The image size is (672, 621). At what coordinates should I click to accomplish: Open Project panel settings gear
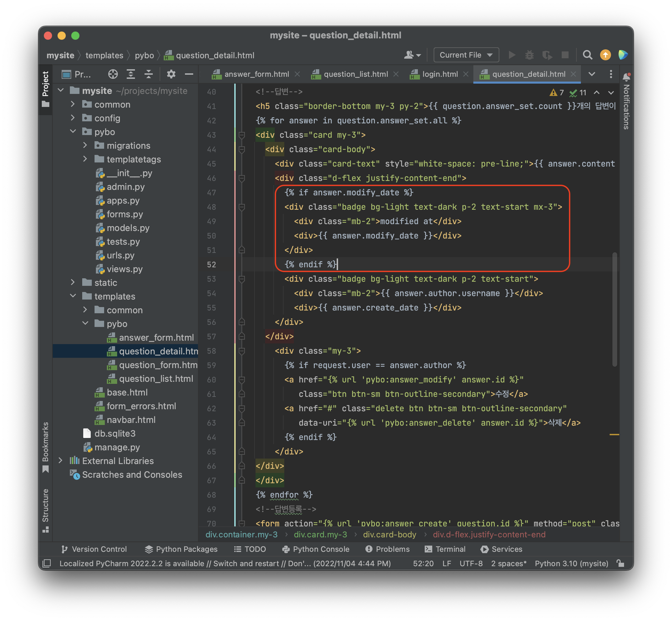pos(171,74)
